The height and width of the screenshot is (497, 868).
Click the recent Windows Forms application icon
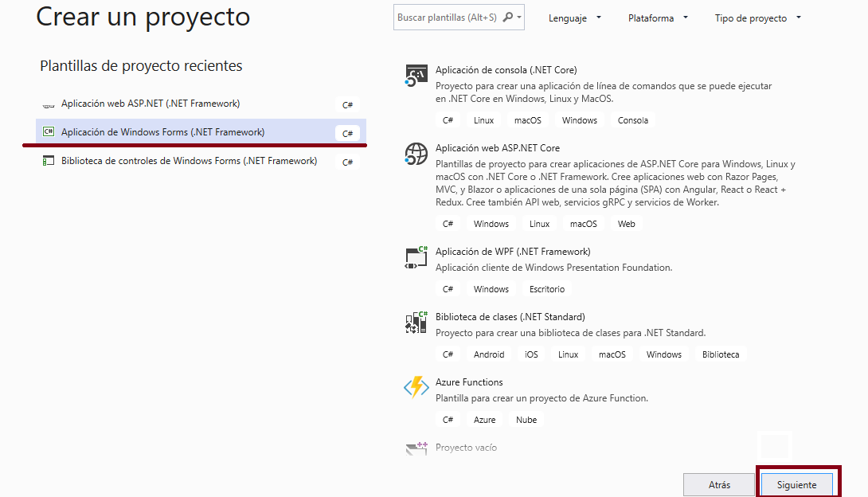click(x=49, y=131)
